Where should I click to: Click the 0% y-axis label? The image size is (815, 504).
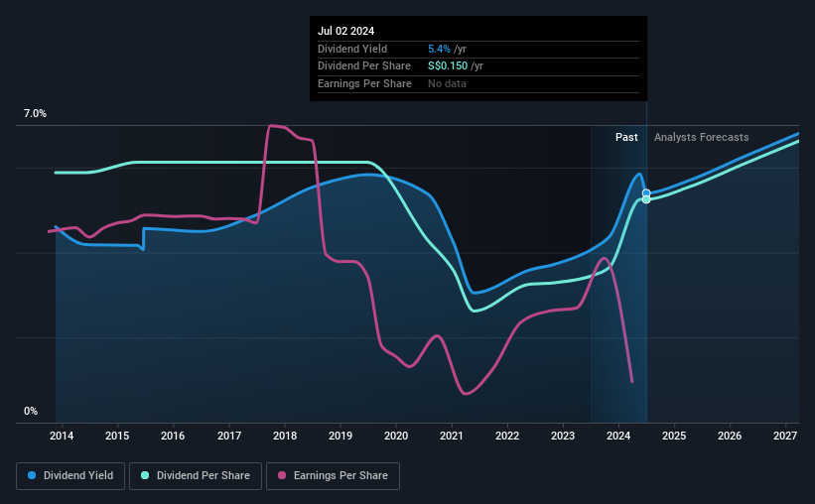tap(31, 411)
